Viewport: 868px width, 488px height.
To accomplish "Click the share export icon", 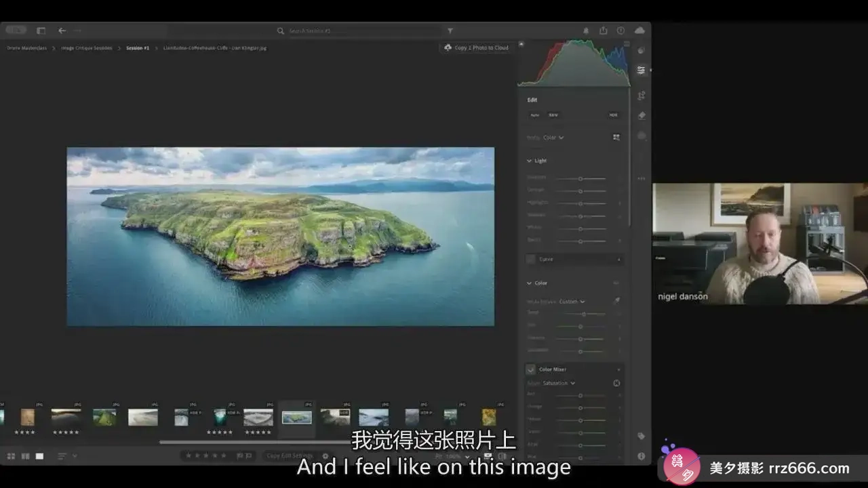I will [x=603, y=30].
